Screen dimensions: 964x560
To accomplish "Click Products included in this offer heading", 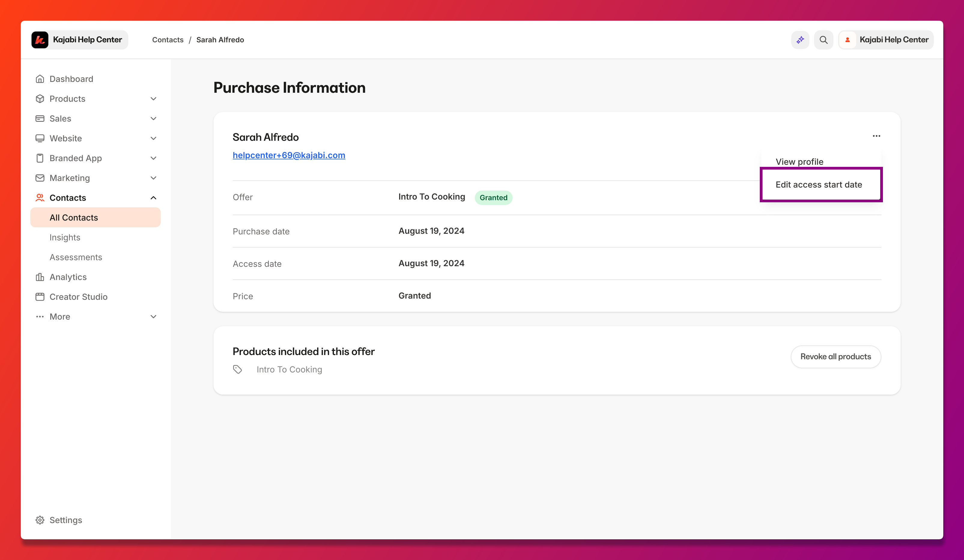I will (303, 351).
